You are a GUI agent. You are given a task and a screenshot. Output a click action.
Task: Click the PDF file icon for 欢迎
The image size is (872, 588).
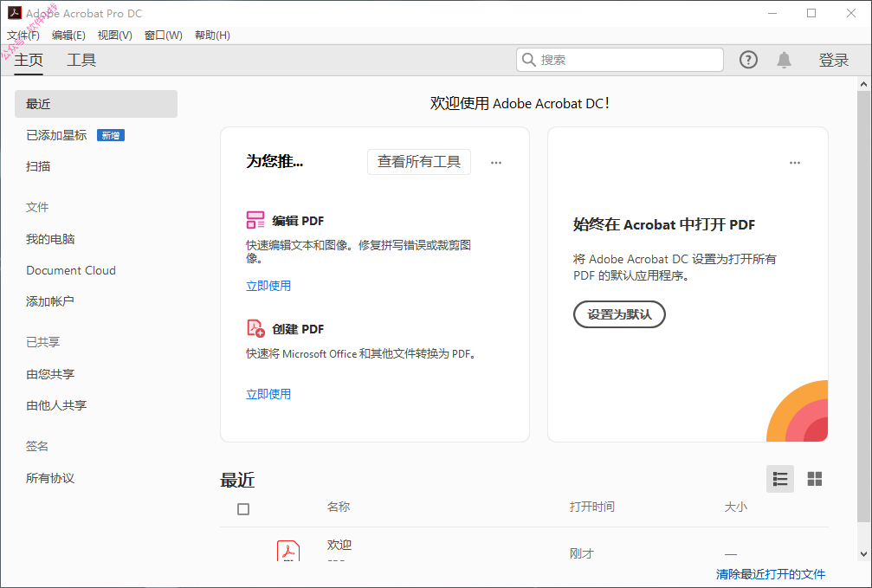(288, 551)
